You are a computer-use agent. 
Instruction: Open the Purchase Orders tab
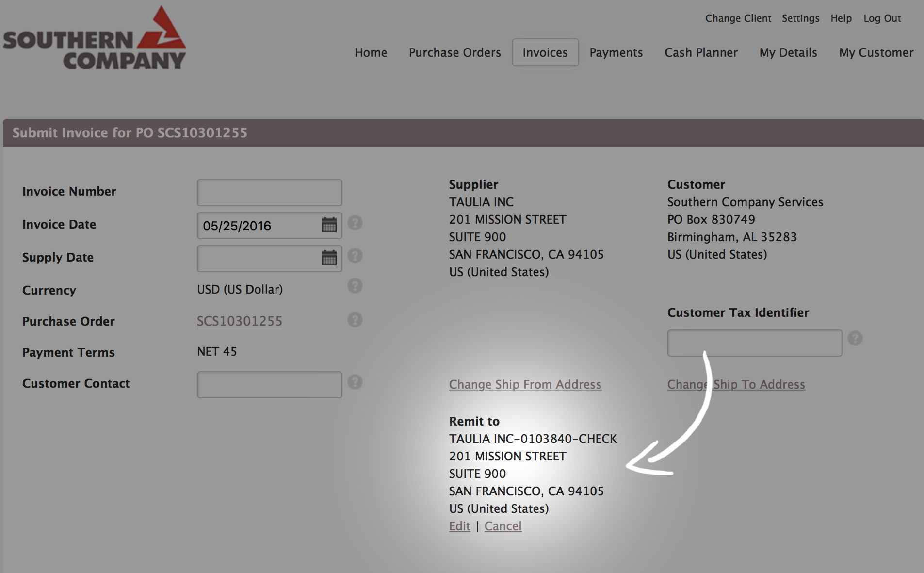click(455, 52)
